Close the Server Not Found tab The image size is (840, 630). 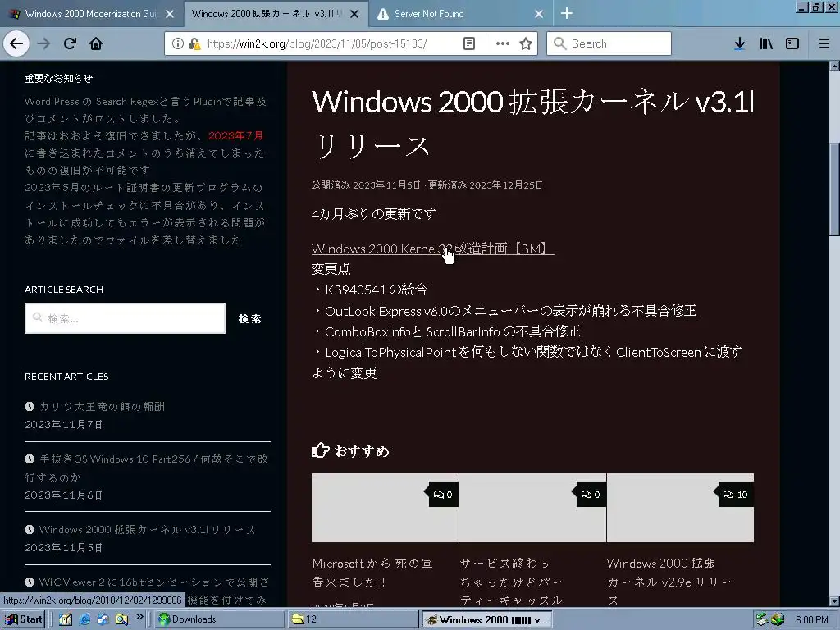pyautogui.click(x=539, y=14)
